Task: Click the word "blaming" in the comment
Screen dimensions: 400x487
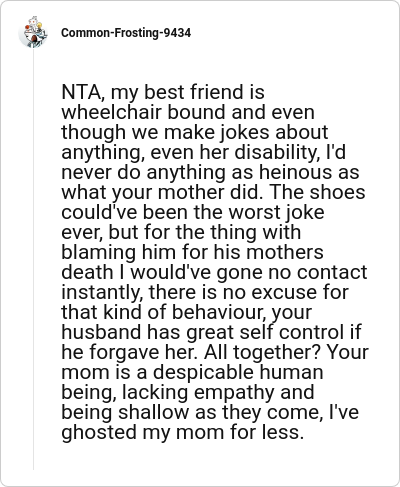Action: point(99,253)
